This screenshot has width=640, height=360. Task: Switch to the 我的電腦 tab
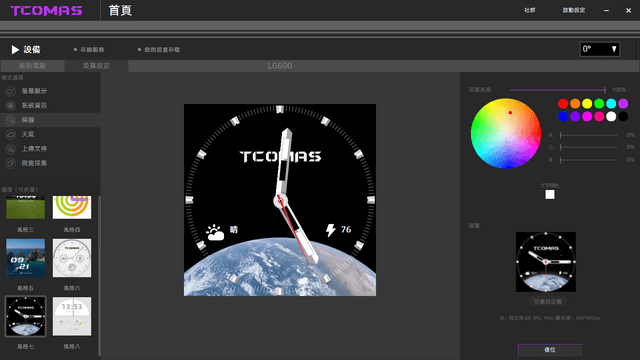pyautogui.click(x=32, y=66)
